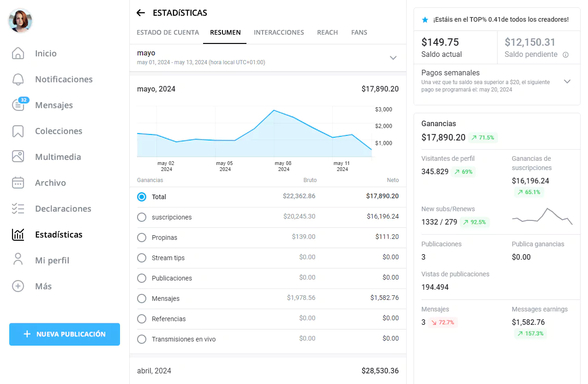Click the NUEVA PUBLICACIÓN button
Screen dimensions: 588x384
(x=65, y=334)
